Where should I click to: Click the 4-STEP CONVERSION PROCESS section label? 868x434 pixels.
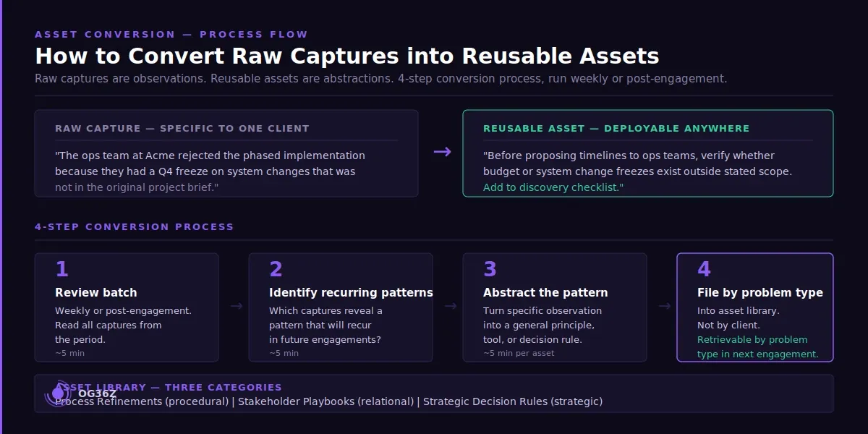click(133, 226)
